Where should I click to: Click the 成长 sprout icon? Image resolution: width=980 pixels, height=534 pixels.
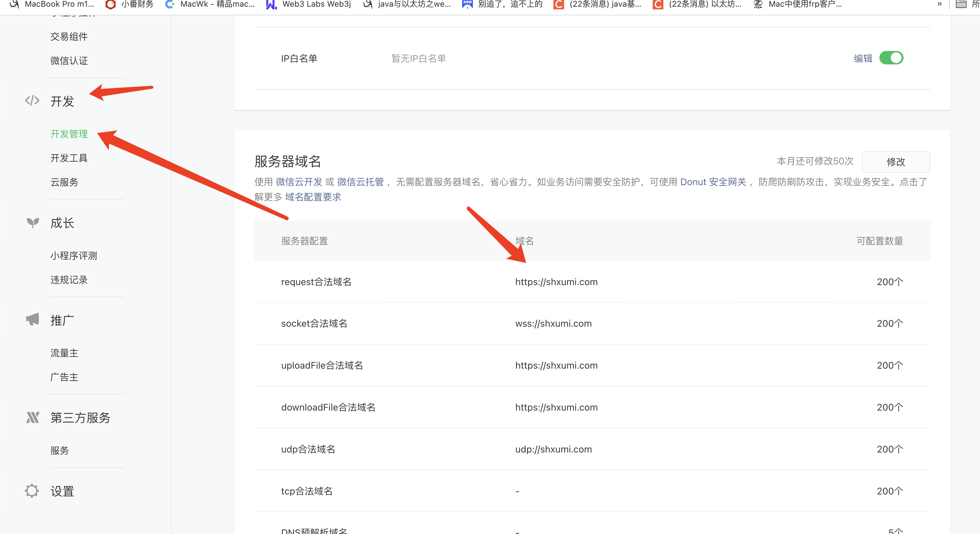click(33, 223)
